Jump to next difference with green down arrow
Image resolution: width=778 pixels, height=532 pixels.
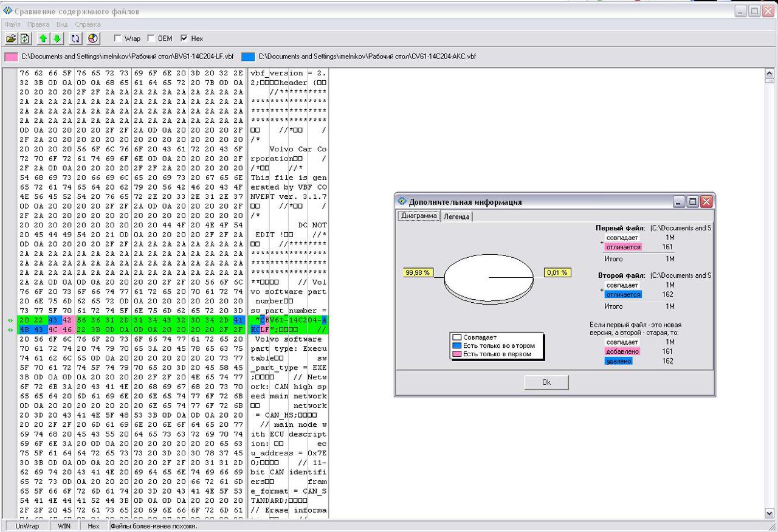click(x=57, y=38)
